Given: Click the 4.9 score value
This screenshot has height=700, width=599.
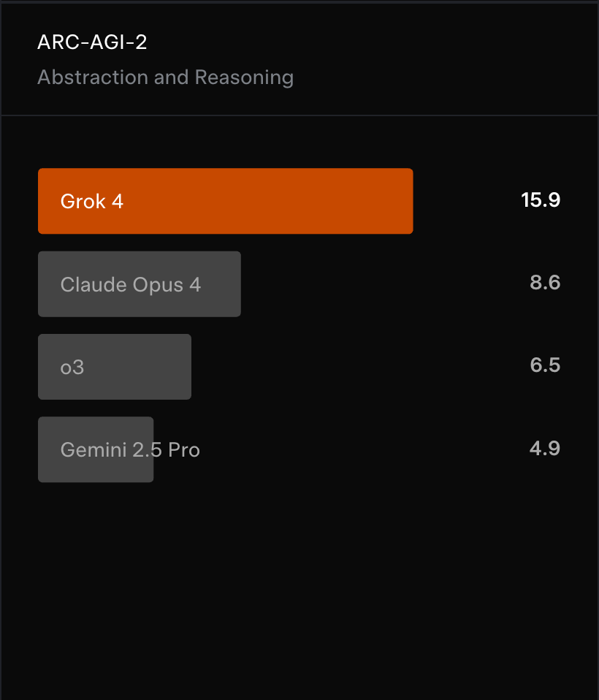Looking at the screenshot, I should 544,448.
